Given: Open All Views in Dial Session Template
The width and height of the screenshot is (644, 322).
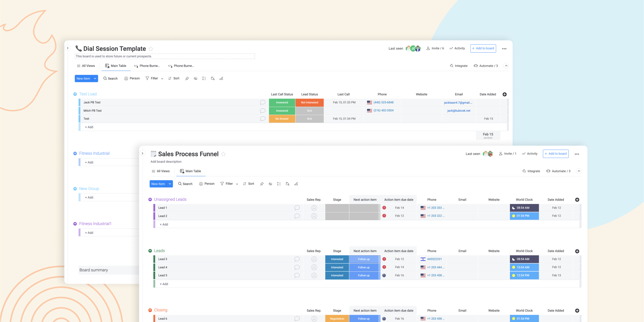Looking at the screenshot, I should (x=86, y=66).
